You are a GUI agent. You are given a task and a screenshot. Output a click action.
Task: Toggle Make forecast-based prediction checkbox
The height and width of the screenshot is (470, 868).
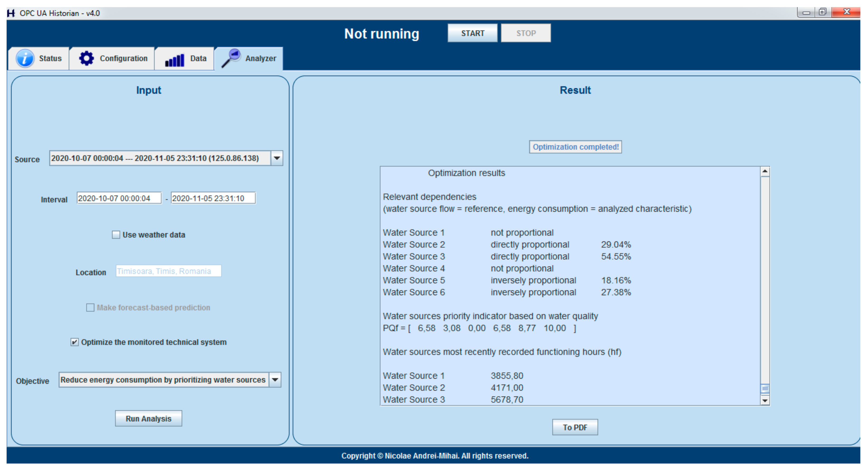pos(90,308)
